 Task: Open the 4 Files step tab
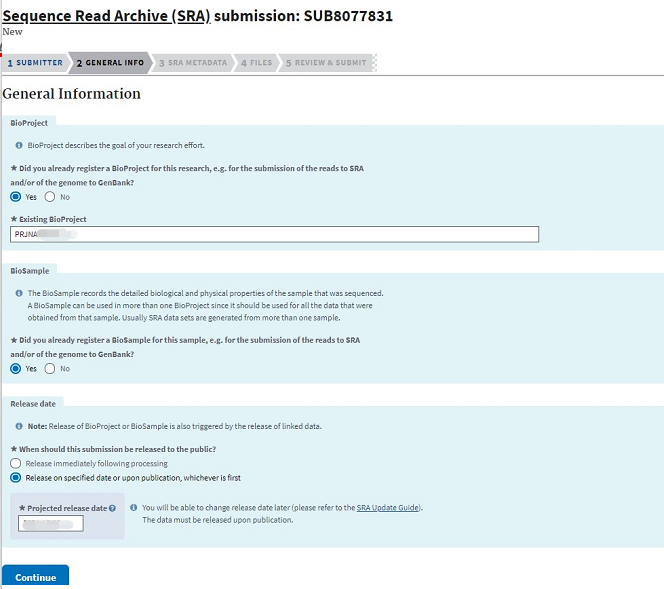point(256,63)
